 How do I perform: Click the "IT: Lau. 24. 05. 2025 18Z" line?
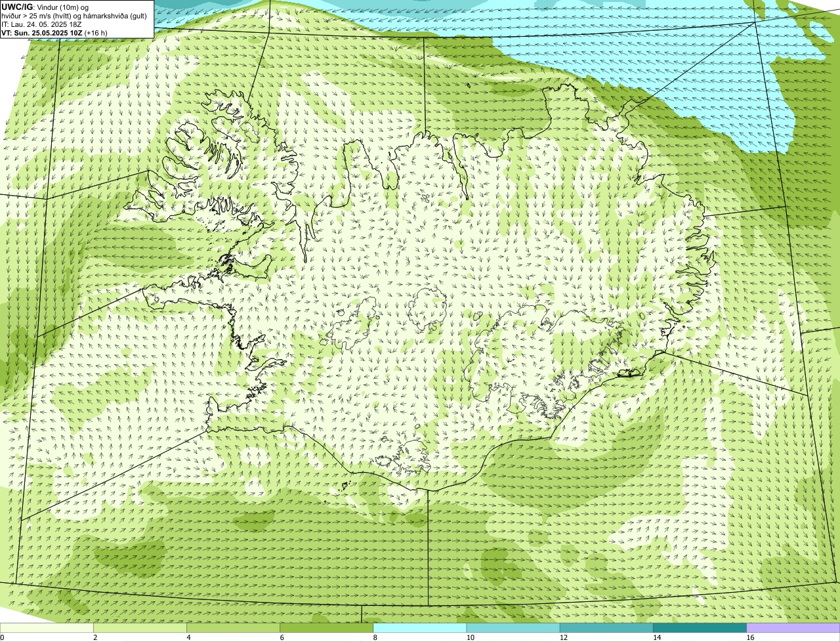click(41, 24)
